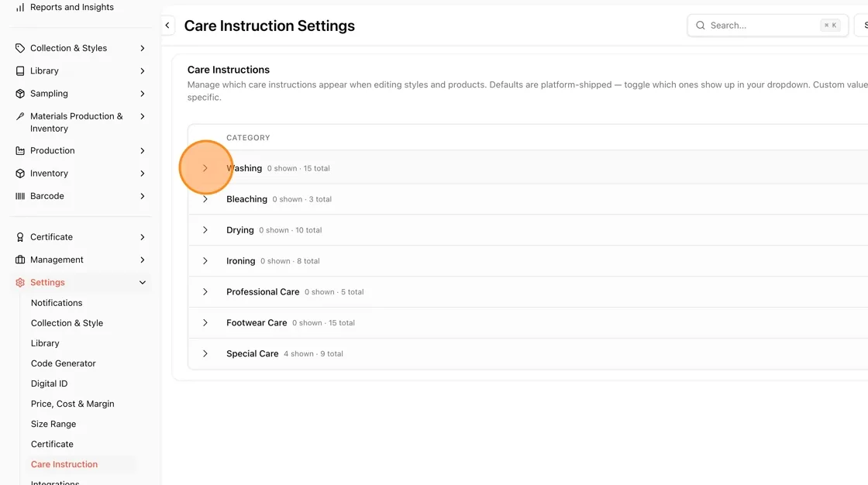Expand the Drying category chevron
The image size is (868, 485).
coord(205,230)
